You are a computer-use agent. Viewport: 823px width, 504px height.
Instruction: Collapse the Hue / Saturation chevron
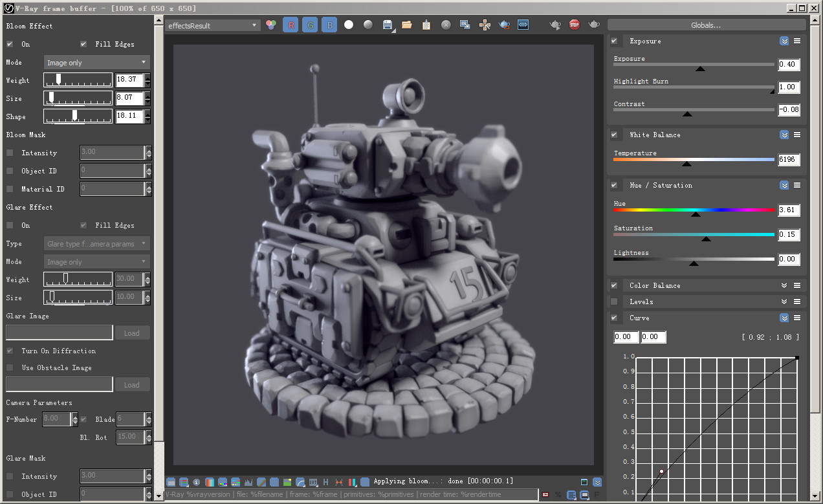click(784, 185)
